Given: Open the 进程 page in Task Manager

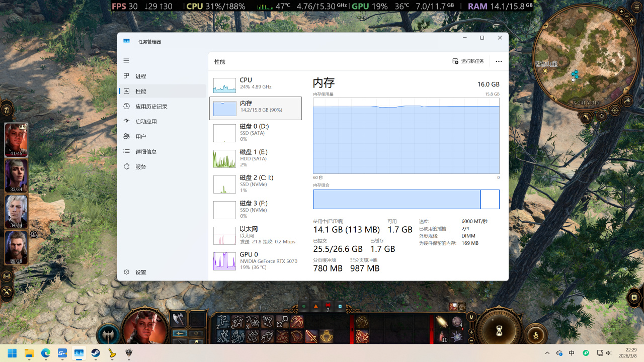Looking at the screenshot, I should (163, 76).
